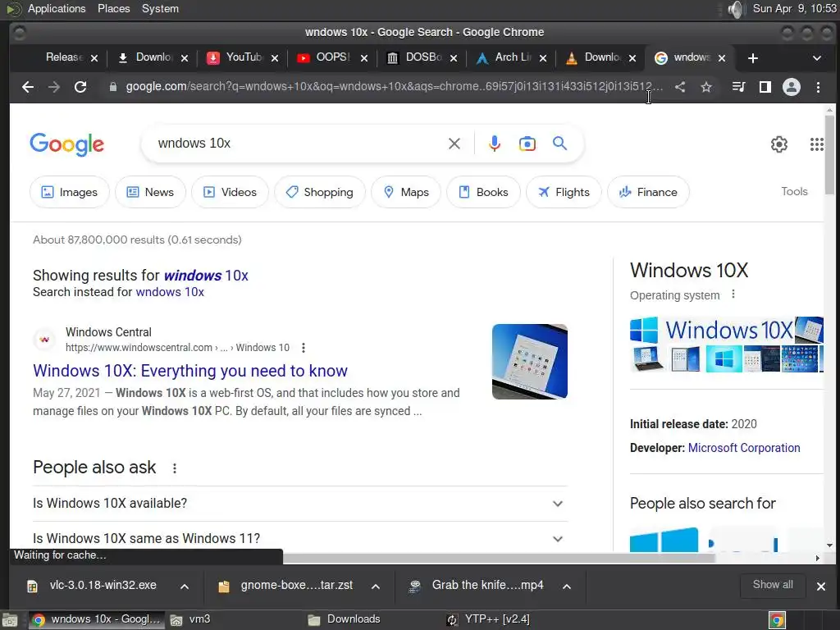Click the Chrome address bar URL
Image resolution: width=840 pixels, height=630 pixels.
click(x=394, y=87)
